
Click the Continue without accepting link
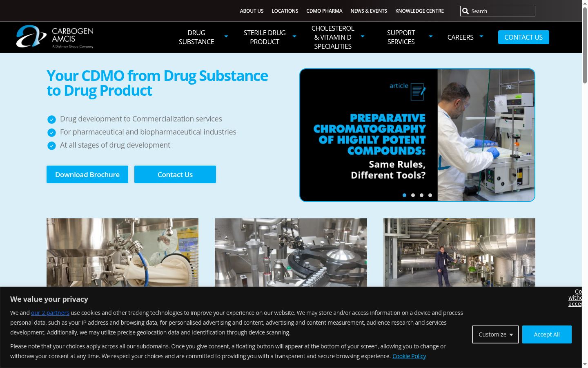575,298
